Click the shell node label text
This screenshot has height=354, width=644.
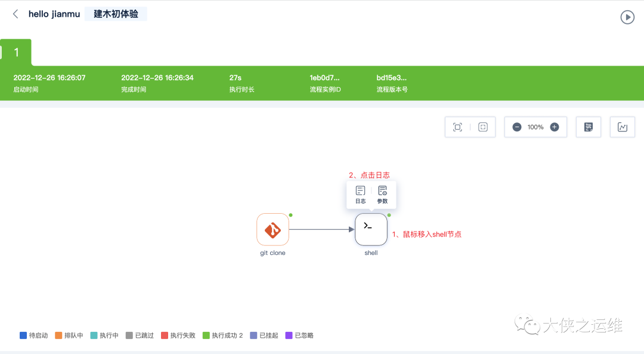click(371, 253)
